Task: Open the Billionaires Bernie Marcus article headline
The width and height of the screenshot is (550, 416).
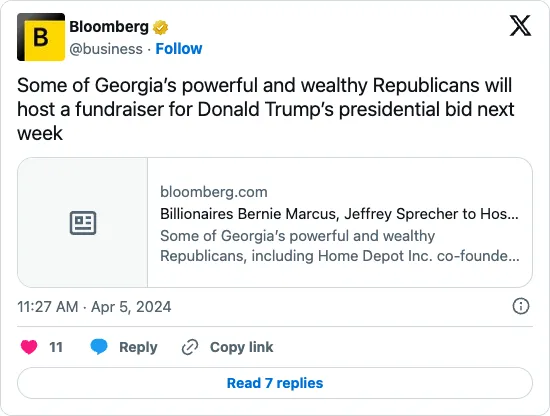Action: pos(339,214)
